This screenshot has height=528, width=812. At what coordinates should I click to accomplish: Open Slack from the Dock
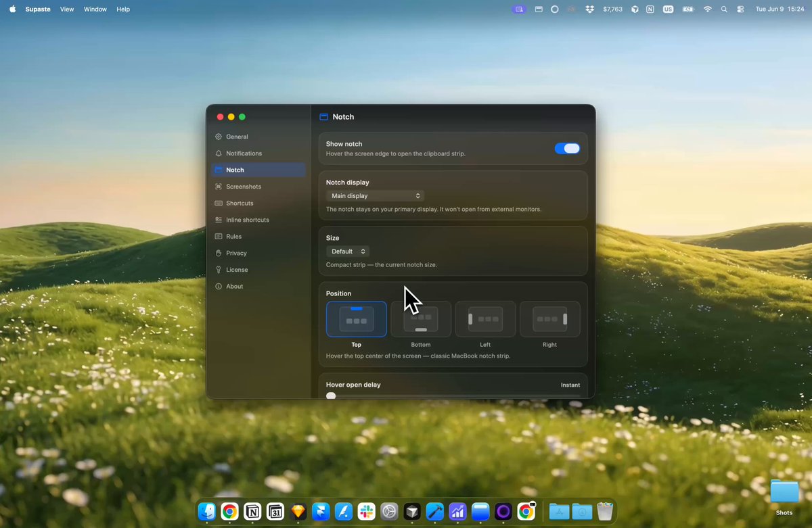[x=367, y=511]
